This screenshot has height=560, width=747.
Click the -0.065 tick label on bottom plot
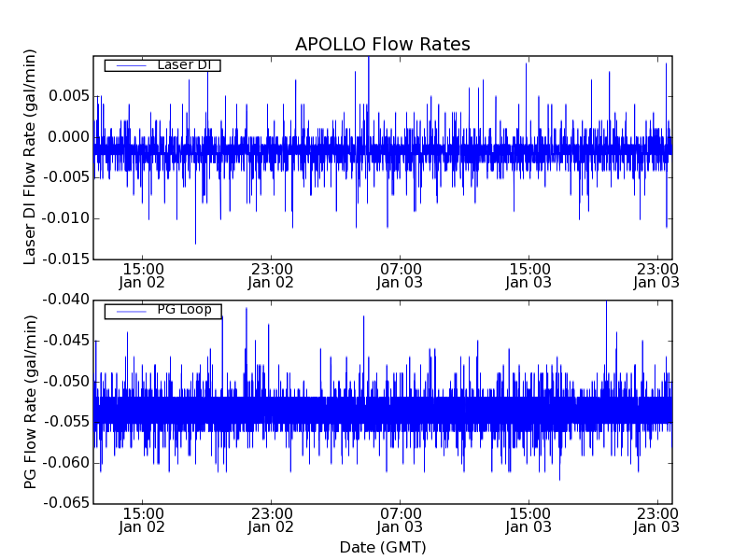pos(66,503)
